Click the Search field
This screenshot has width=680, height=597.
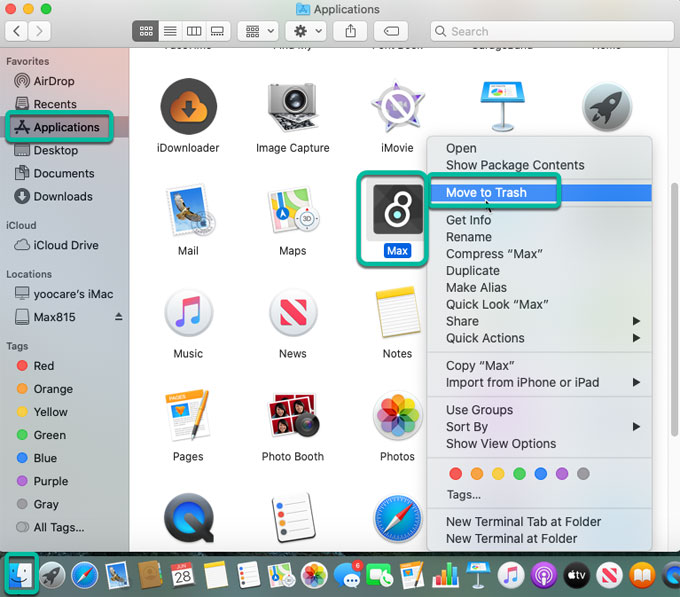click(550, 31)
